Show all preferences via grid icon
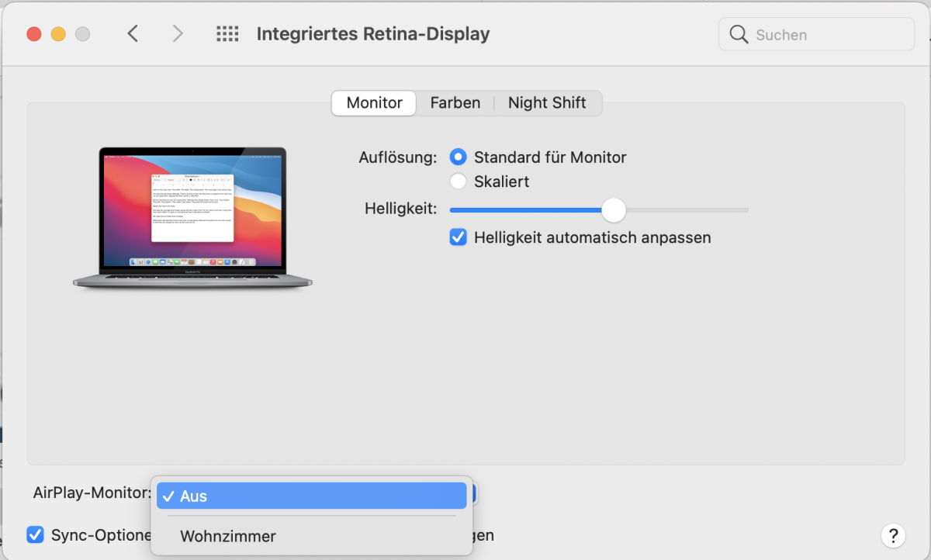The image size is (931, 560). [227, 34]
